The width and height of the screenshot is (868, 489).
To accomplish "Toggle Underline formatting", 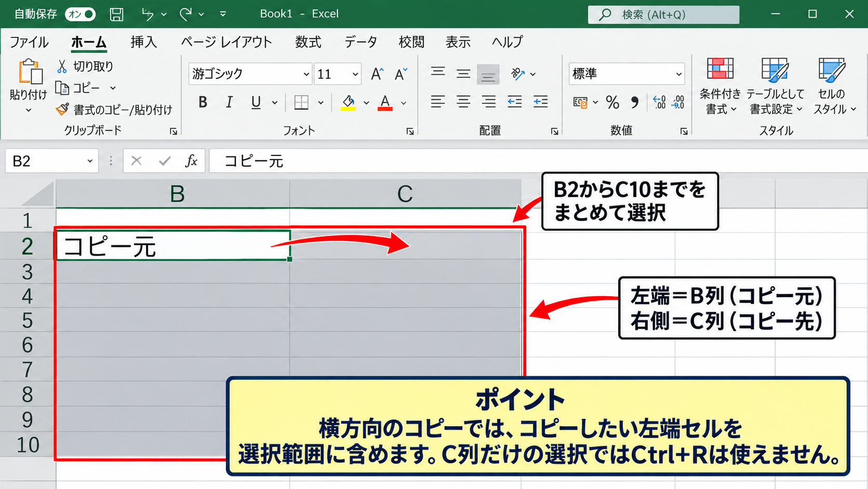I will [x=256, y=102].
